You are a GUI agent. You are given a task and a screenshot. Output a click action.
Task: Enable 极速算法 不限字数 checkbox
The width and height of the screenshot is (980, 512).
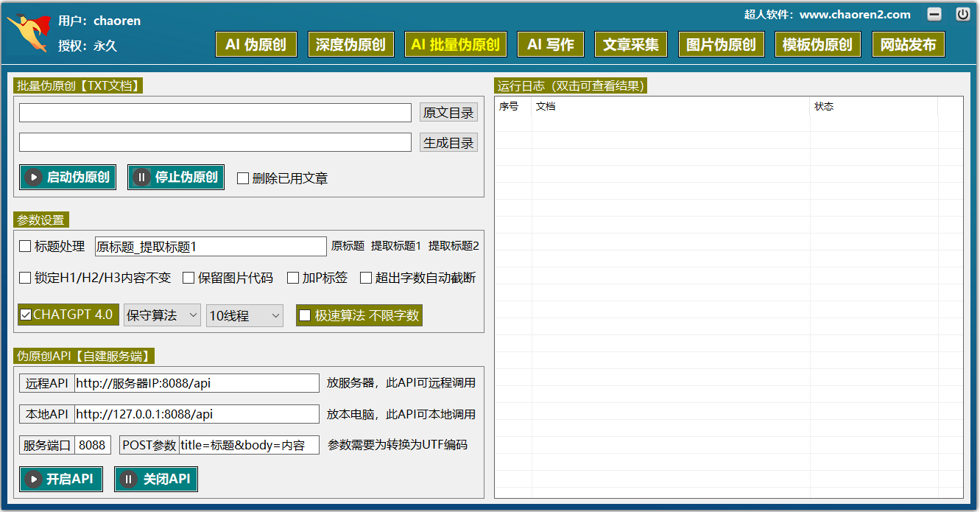(305, 315)
